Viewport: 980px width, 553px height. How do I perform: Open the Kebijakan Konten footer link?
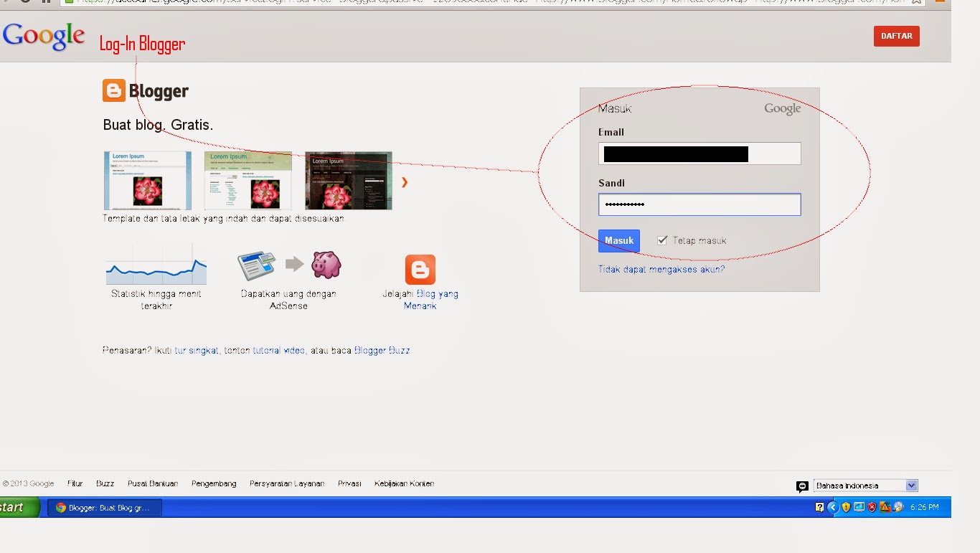(x=404, y=483)
